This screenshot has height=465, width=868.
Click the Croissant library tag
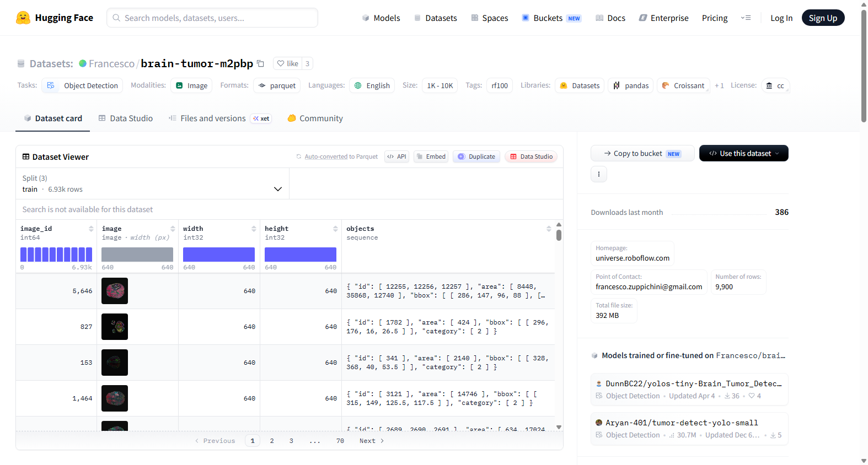[683, 85]
